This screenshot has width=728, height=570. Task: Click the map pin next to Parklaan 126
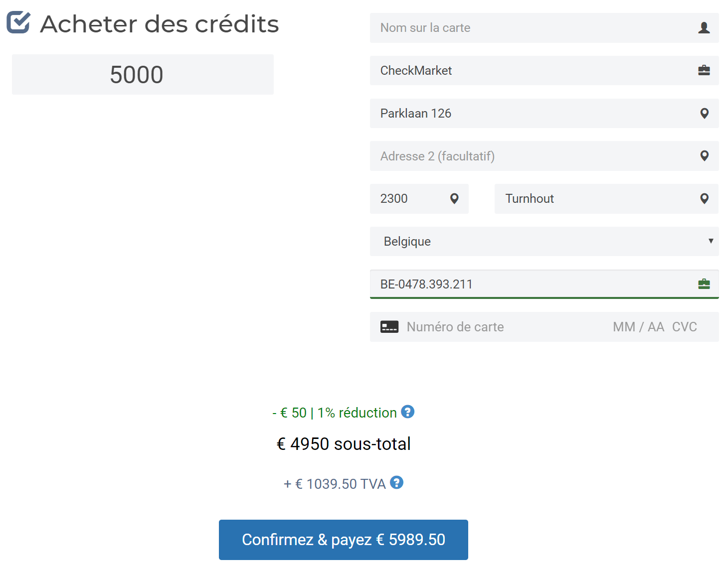tap(704, 113)
